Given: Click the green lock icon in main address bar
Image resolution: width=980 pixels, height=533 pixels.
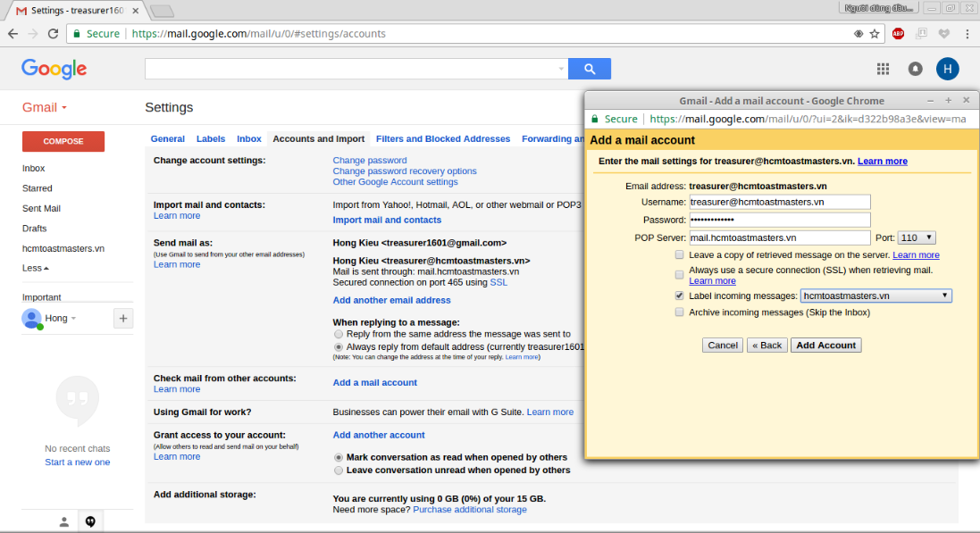Looking at the screenshot, I should click(76, 34).
